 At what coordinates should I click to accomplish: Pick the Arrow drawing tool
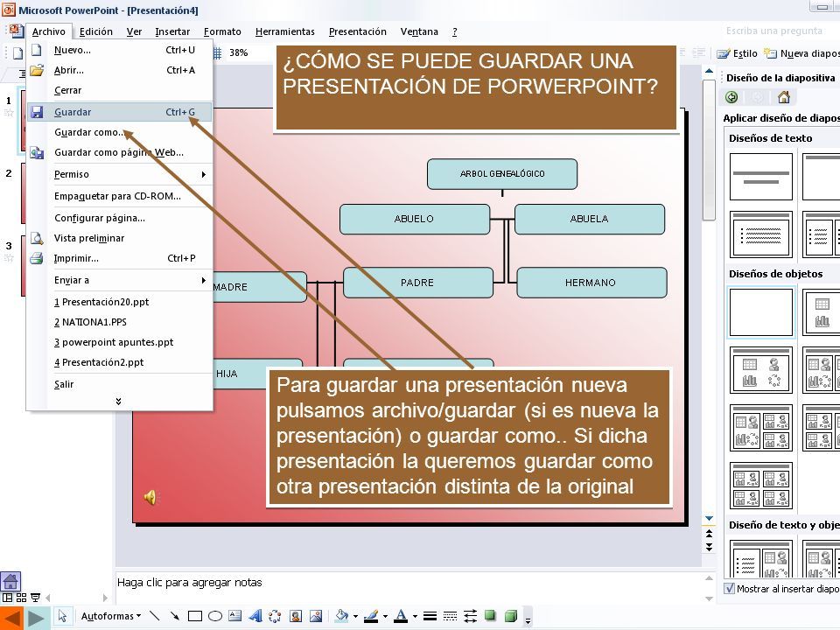174,616
